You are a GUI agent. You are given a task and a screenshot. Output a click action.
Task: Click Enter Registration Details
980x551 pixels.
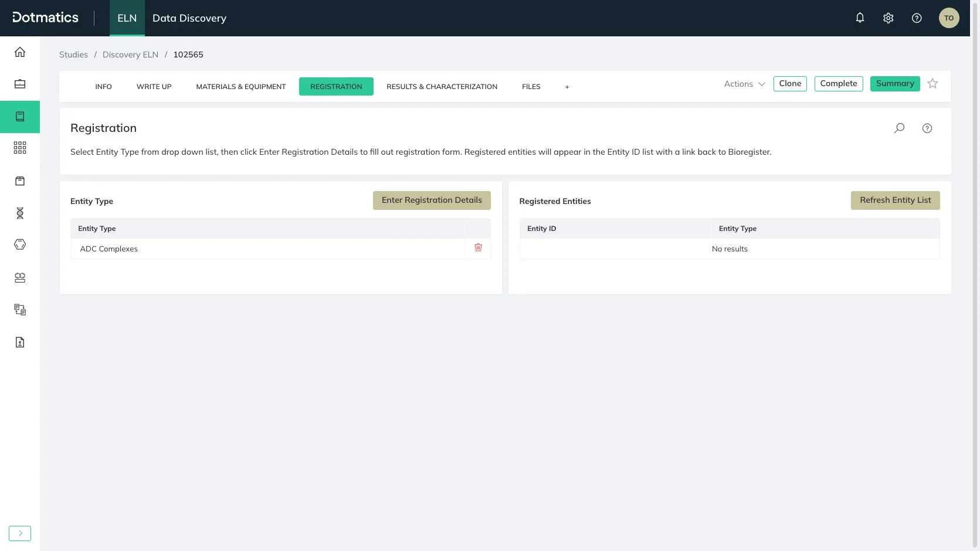(x=432, y=200)
